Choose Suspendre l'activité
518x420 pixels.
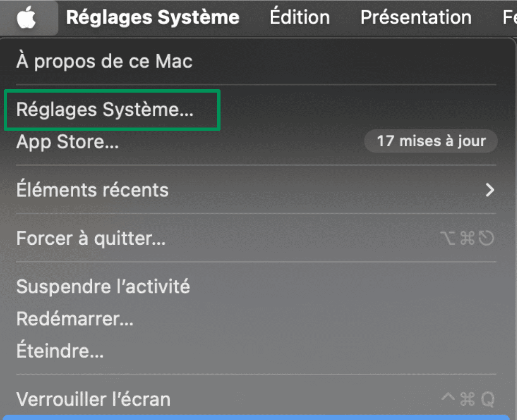coord(103,286)
